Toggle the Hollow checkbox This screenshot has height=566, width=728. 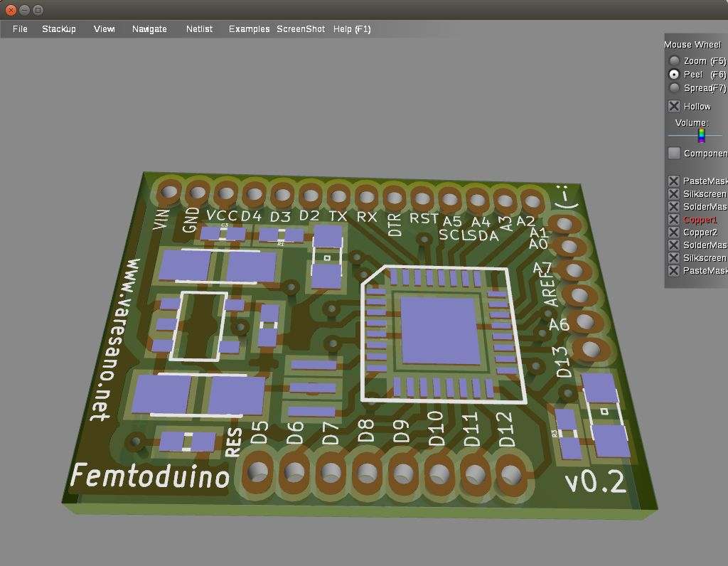tap(674, 107)
